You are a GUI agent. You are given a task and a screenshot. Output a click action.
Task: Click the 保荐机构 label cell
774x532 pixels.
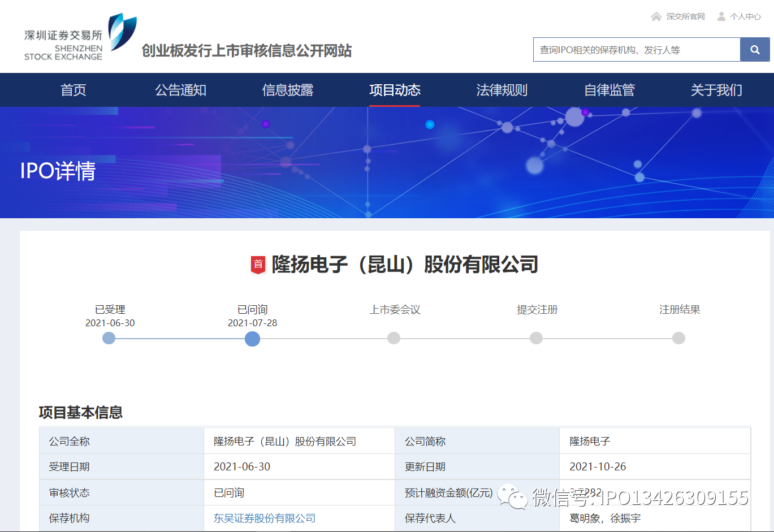tap(122, 518)
